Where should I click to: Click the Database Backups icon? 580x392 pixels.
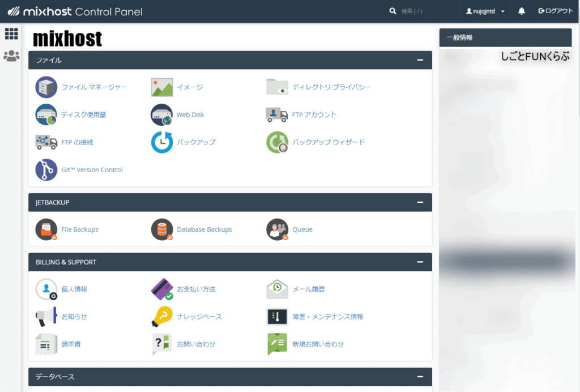(161, 229)
